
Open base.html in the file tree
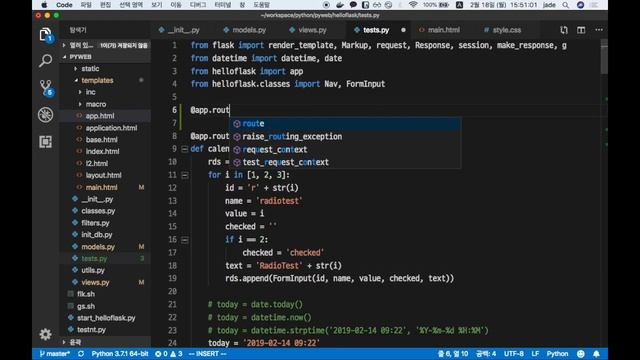point(101,140)
